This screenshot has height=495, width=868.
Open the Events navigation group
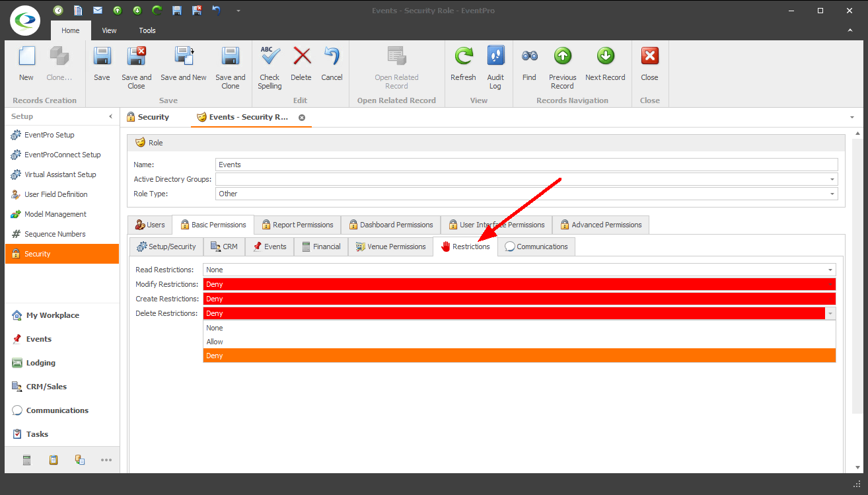pyautogui.click(x=62, y=339)
